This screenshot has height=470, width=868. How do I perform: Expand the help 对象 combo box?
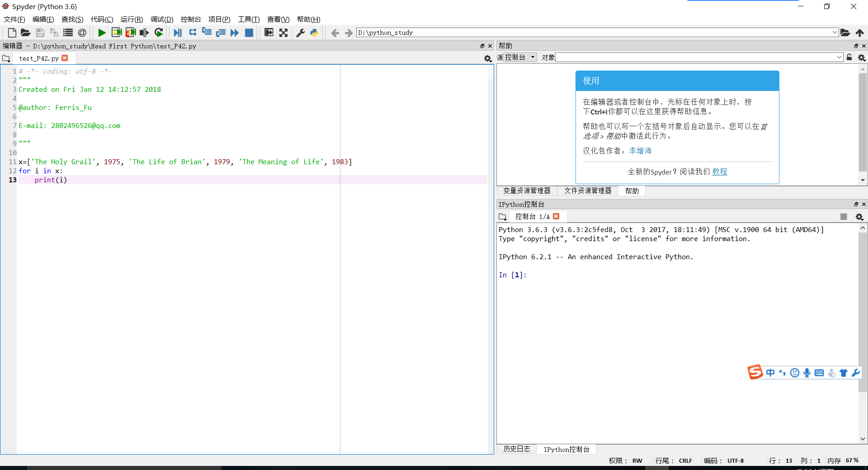point(839,57)
